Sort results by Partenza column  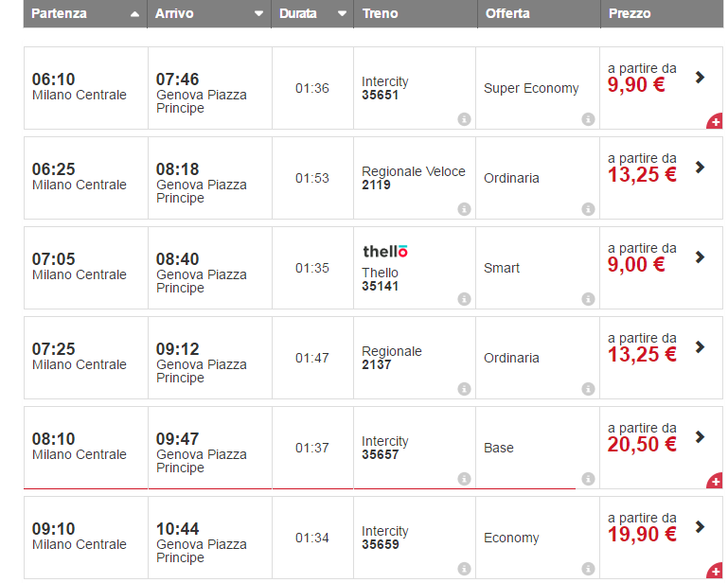tap(134, 14)
